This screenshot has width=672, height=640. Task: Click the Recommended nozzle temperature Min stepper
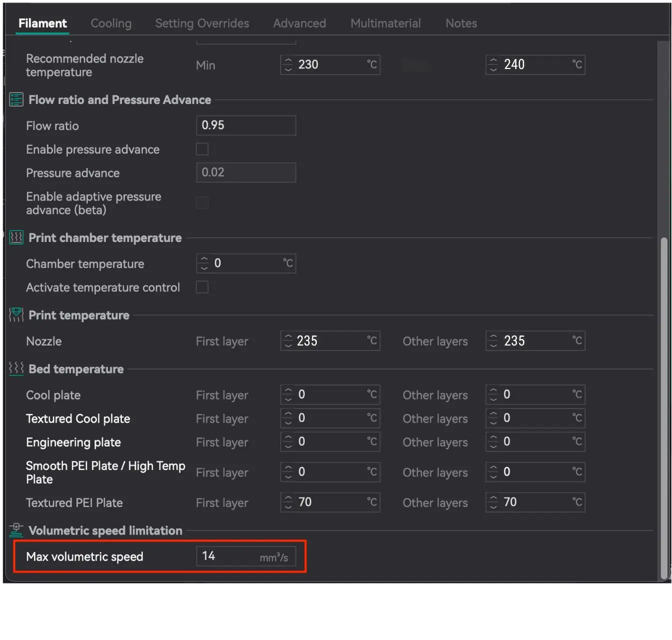pos(288,64)
